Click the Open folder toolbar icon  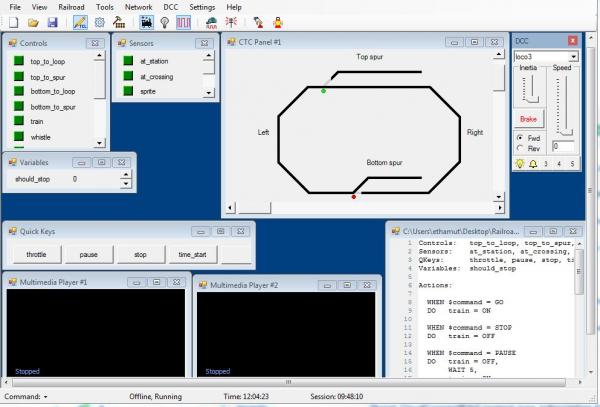(33, 21)
